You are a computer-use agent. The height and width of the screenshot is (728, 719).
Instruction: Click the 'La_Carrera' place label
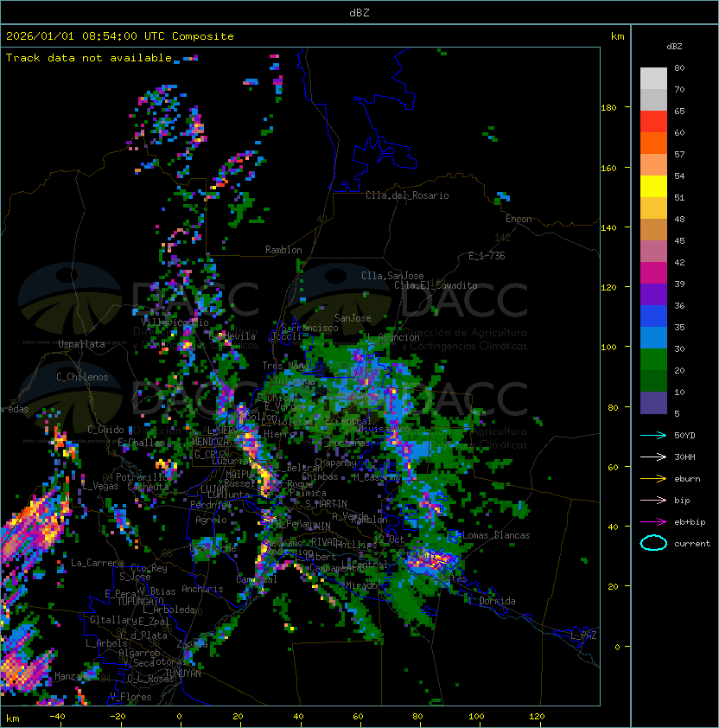(x=97, y=563)
